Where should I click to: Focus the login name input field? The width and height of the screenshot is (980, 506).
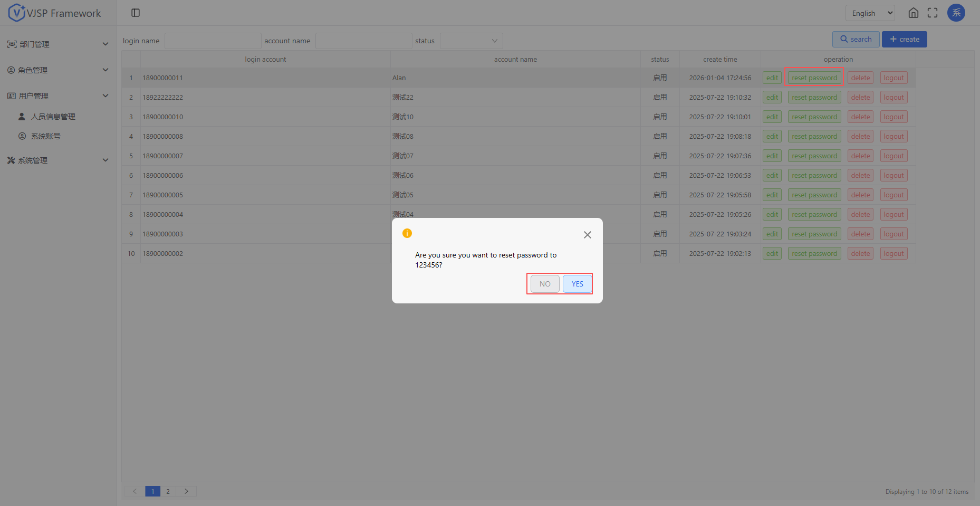click(213, 41)
